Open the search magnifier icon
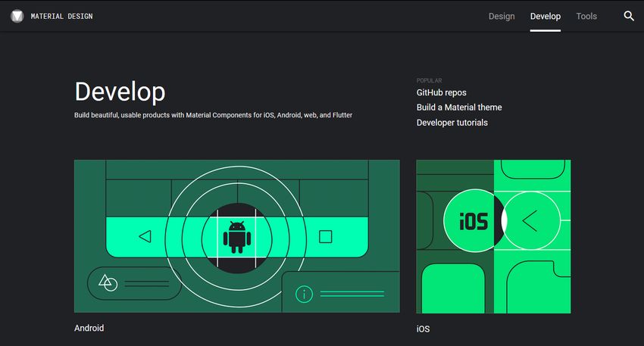 [628, 16]
